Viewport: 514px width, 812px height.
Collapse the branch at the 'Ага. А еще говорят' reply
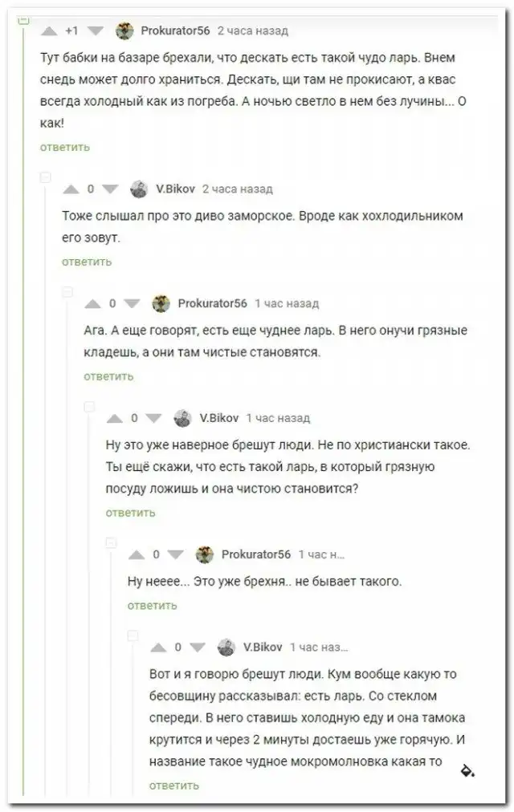pyautogui.click(x=67, y=291)
